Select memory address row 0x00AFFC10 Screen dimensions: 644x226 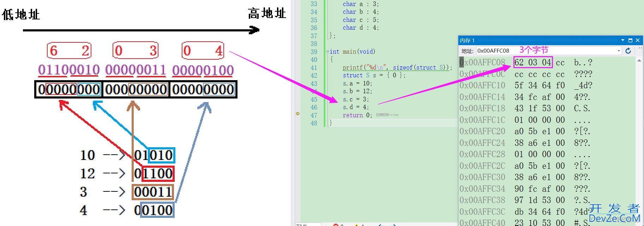pos(482,85)
